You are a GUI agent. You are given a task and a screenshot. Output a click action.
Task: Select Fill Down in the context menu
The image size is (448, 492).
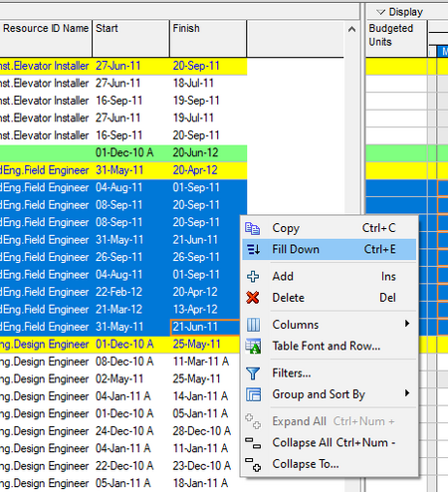click(329, 249)
